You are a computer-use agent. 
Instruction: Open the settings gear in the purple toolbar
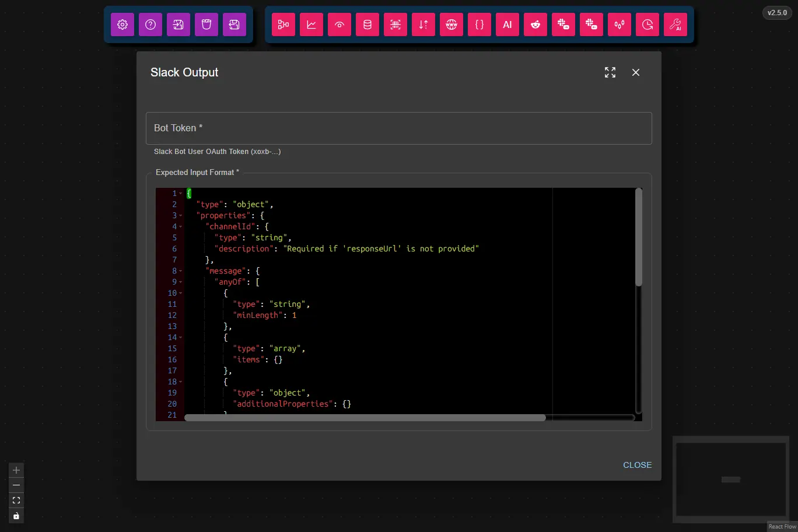[x=123, y=24]
